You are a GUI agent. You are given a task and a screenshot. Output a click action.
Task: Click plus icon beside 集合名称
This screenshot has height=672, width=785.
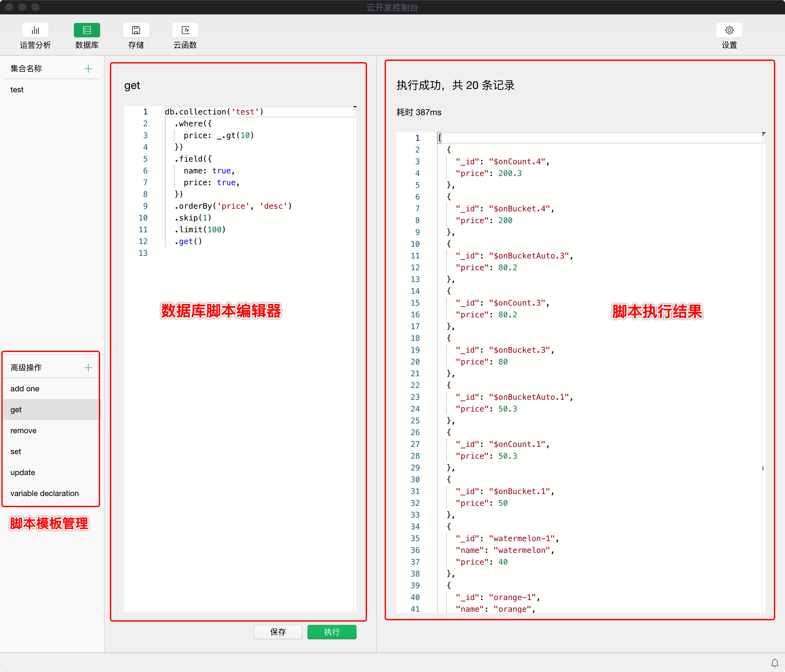pos(88,69)
